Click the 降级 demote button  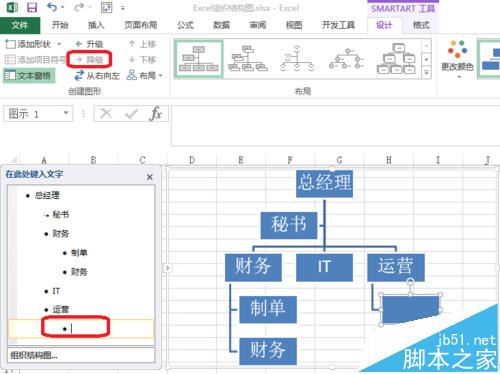click(x=89, y=60)
